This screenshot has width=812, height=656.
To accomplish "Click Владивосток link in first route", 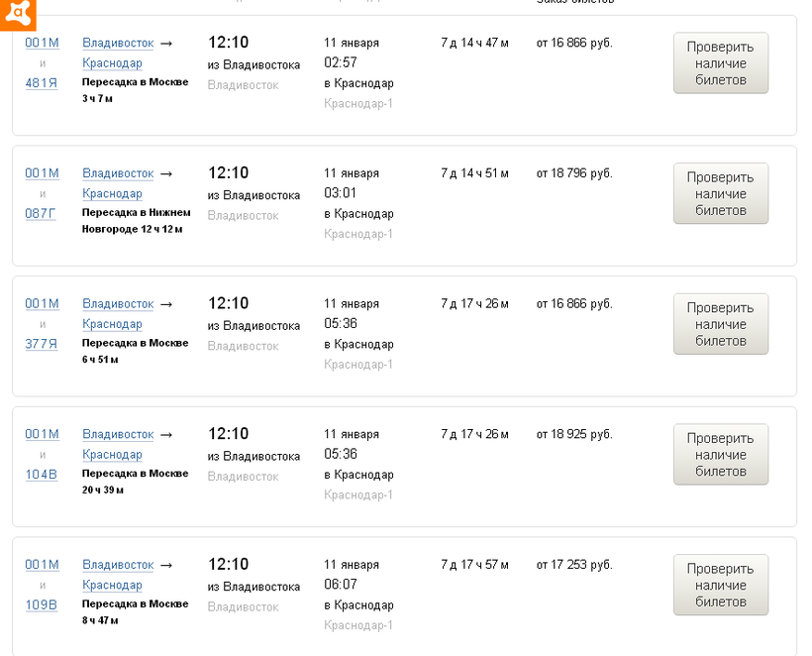I will 118,43.
